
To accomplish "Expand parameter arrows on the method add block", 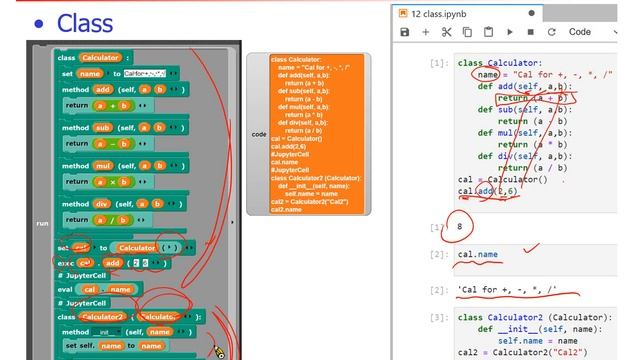I will point(173,89).
